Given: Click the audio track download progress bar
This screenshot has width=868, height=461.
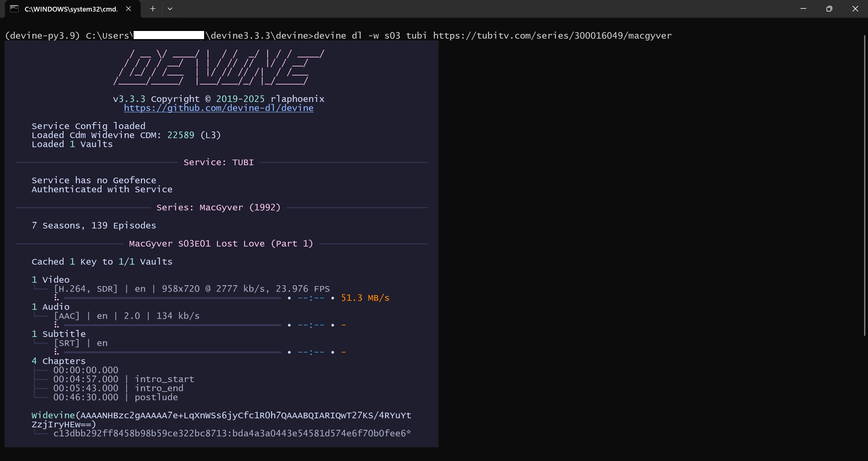Looking at the screenshot, I should [x=172, y=325].
